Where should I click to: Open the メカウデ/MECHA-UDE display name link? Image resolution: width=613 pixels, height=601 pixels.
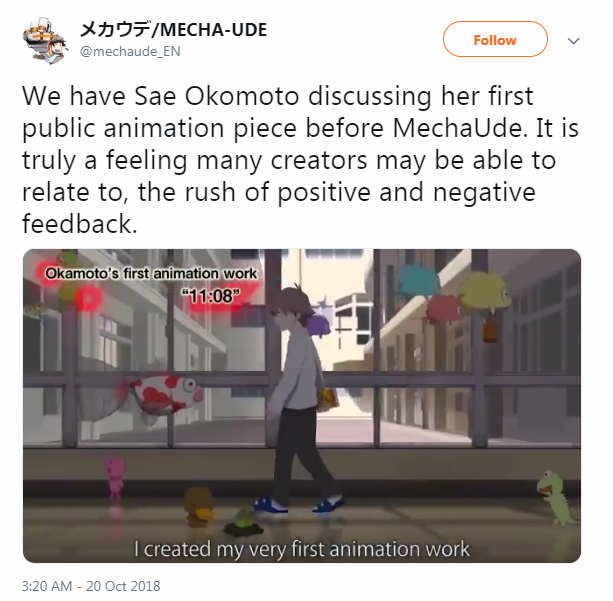click(x=173, y=30)
